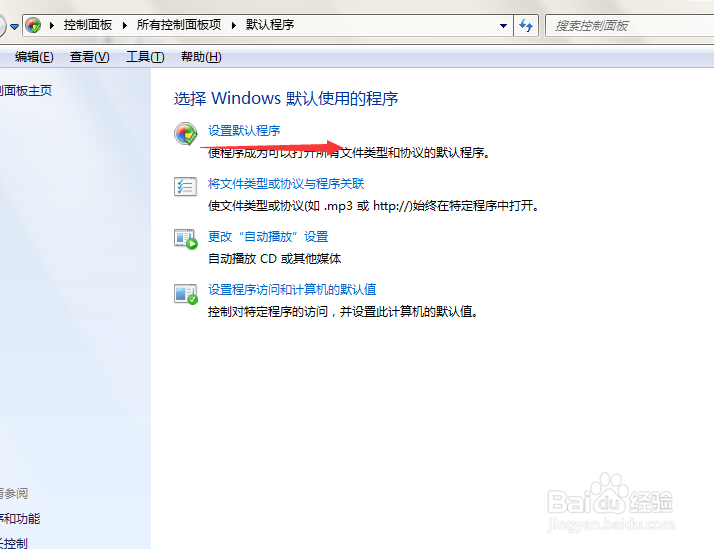
Task: Click the 控制面板 breadcrumb
Action: tap(88, 25)
